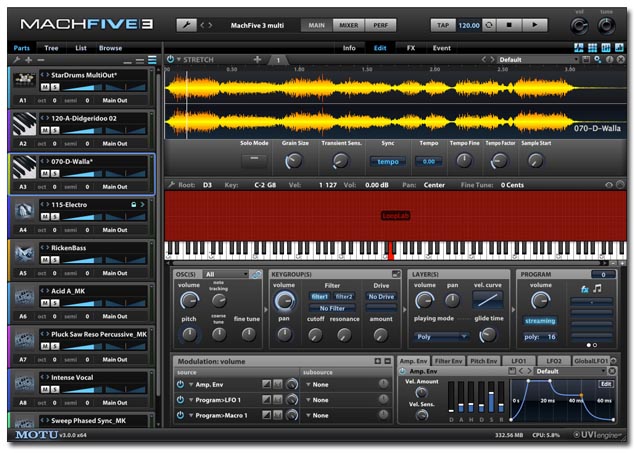The image size is (634, 454).
Task: Click the blue gear icon in the STRETCH header
Action: coord(598,59)
